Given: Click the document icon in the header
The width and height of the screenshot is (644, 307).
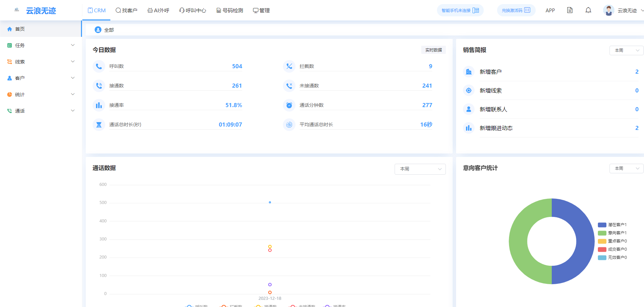Looking at the screenshot, I should coord(570,10).
